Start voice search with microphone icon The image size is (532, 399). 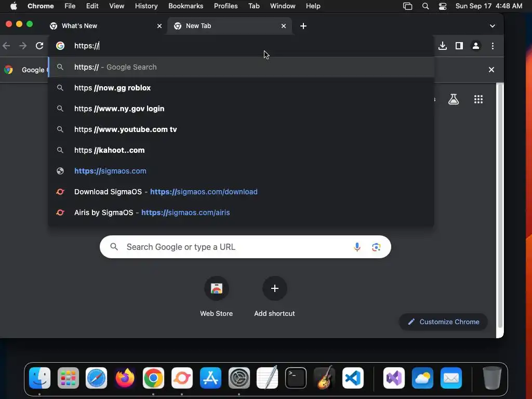(x=357, y=247)
